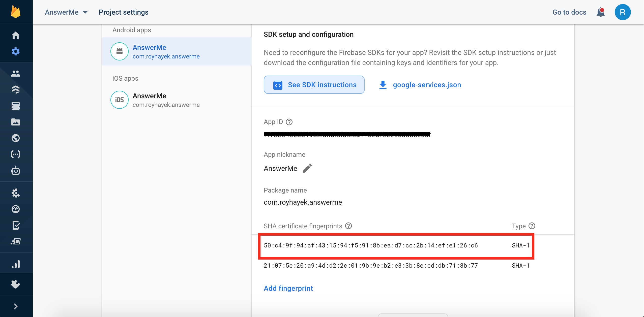Image resolution: width=644 pixels, height=317 pixels.
Task: Open the settings gear in sidebar
Action: coord(16,51)
